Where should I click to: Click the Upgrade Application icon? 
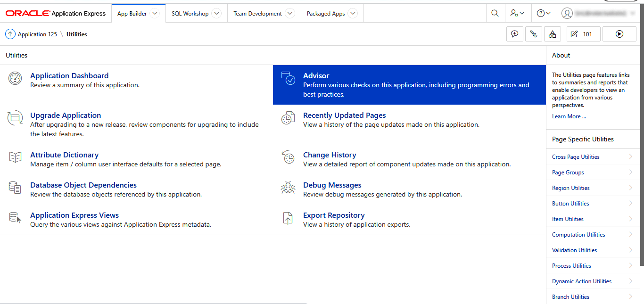(15, 118)
